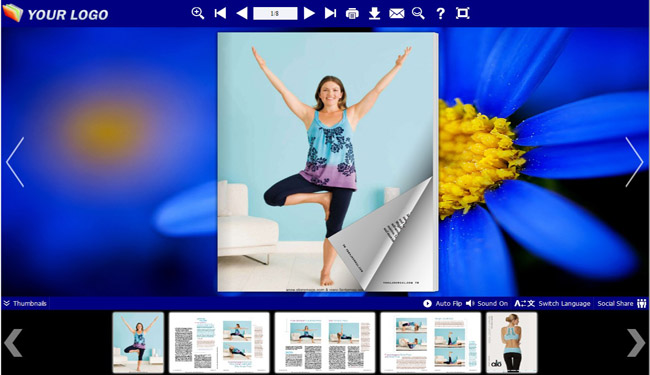Flip to previous page with left side arrow
650x375 pixels.
coord(15,162)
